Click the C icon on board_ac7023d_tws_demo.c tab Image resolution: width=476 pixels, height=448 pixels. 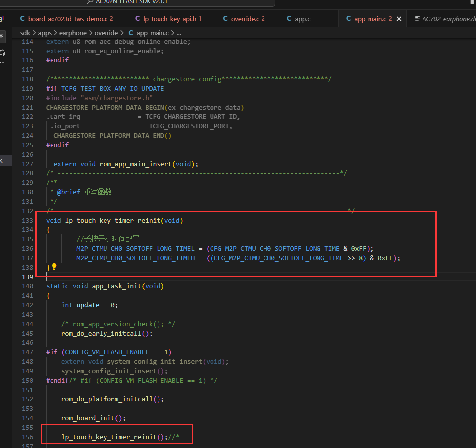[x=22, y=19]
